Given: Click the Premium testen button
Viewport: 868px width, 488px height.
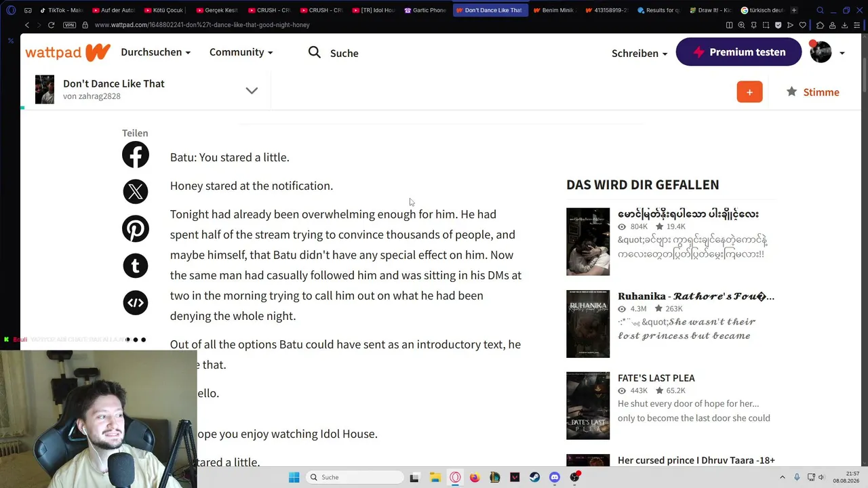Looking at the screenshot, I should pos(738,52).
